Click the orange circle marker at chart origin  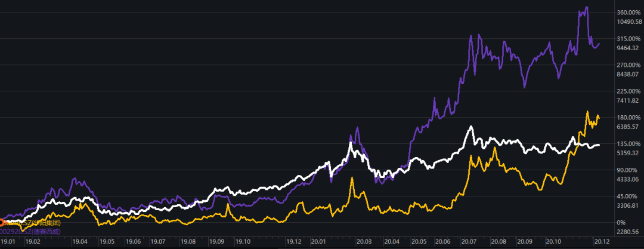[x=2, y=223]
